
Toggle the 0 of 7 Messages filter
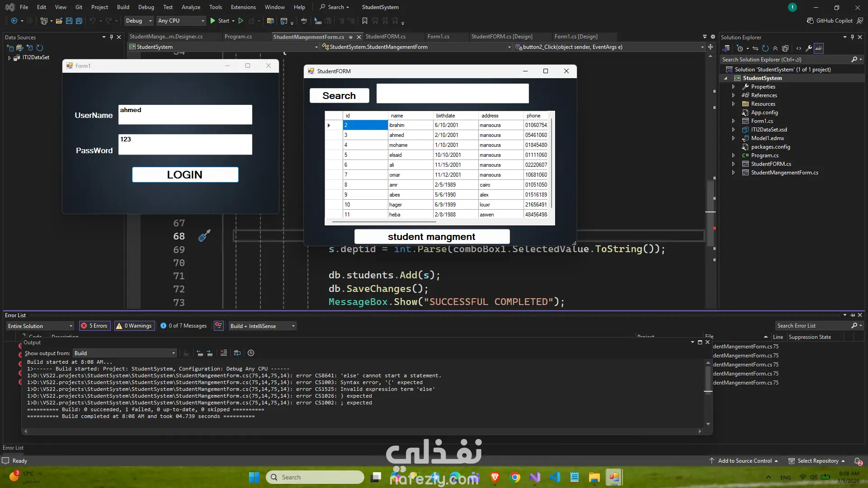tap(184, 326)
